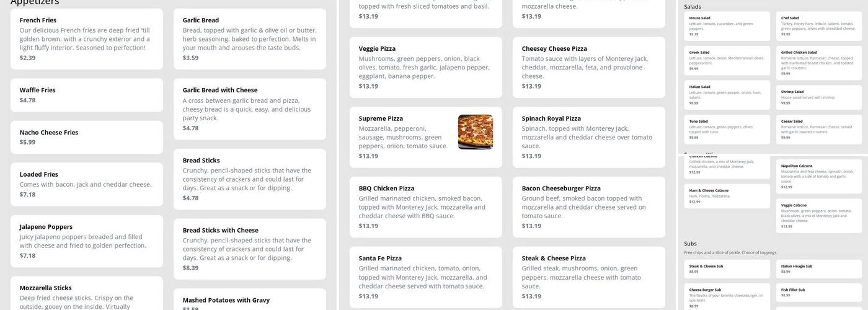Select the Santa Fe Pizza card
Viewport: 868px width, 310px height.
[425, 277]
